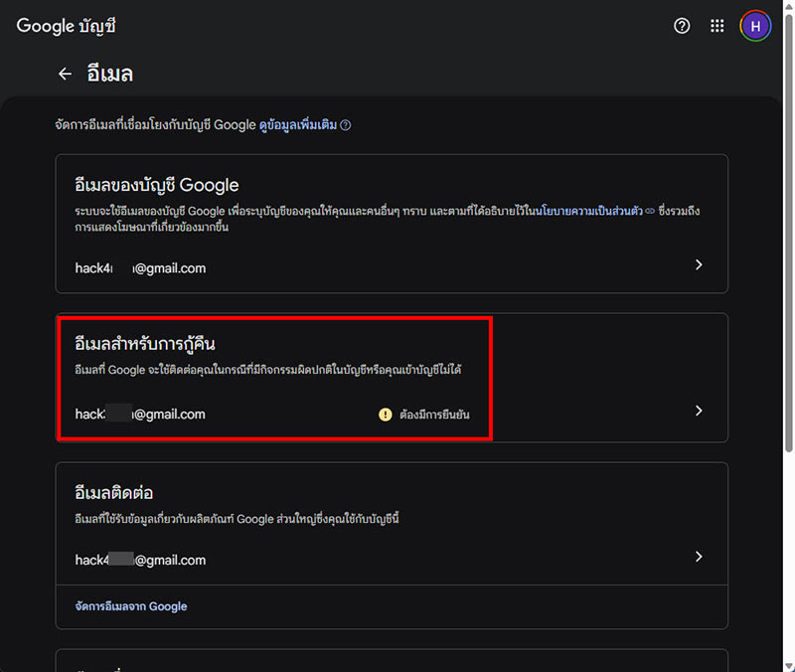Click the scrollbar up arrow
Viewport: 795px width, 672px height.
(789, 5)
